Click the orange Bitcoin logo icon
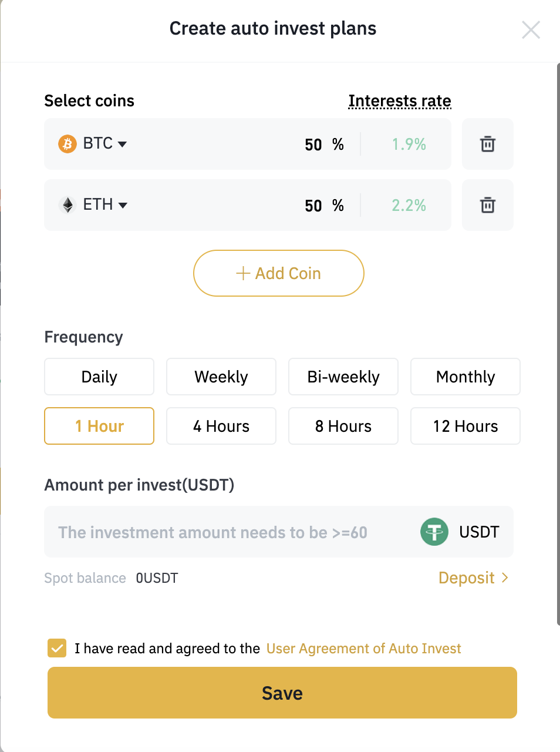The width and height of the screenshot is (560, 752). coord(68,144)
